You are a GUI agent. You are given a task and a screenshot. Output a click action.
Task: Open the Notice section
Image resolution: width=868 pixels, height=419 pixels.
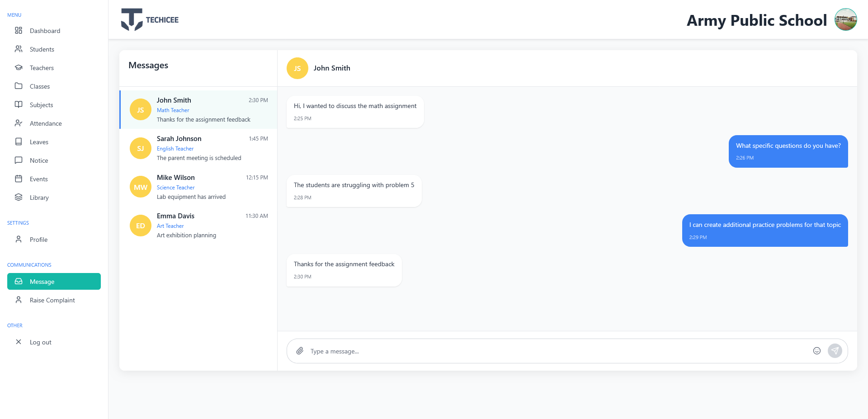(39, 160)
